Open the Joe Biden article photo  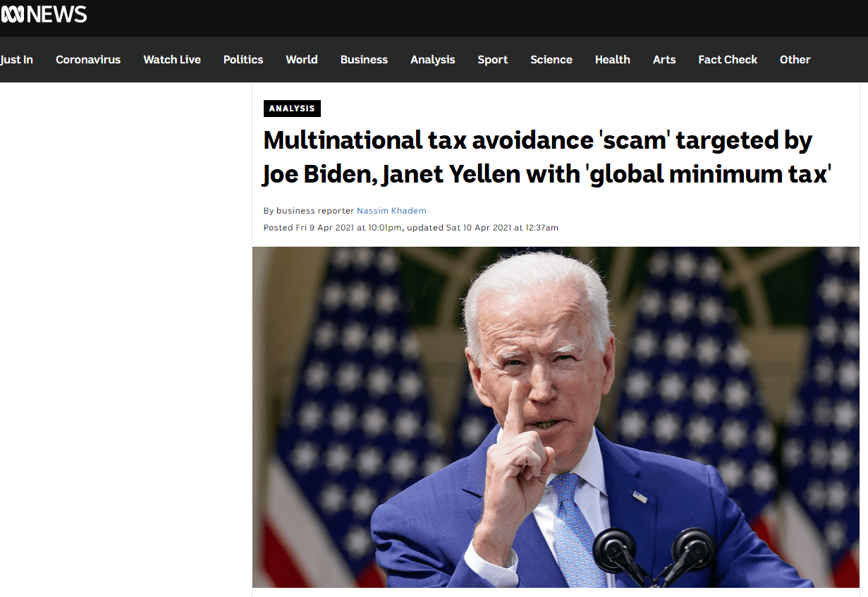coord(556,417)
